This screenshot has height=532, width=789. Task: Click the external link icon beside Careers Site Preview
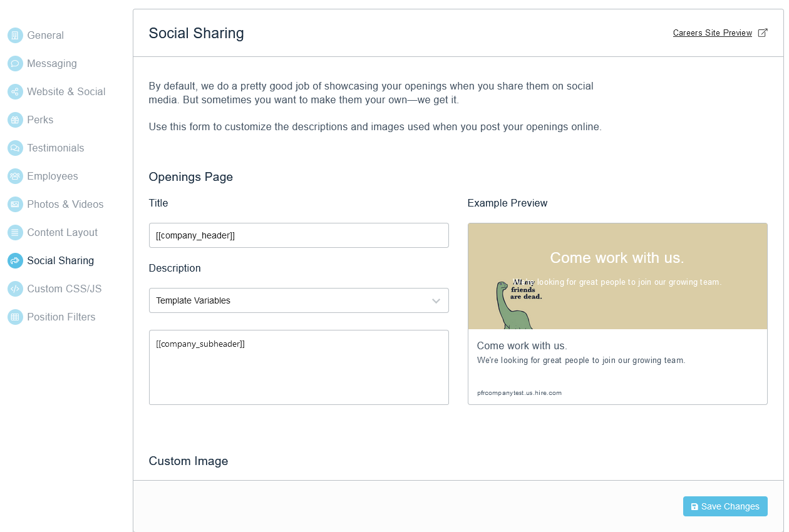[x=763, y=33]
